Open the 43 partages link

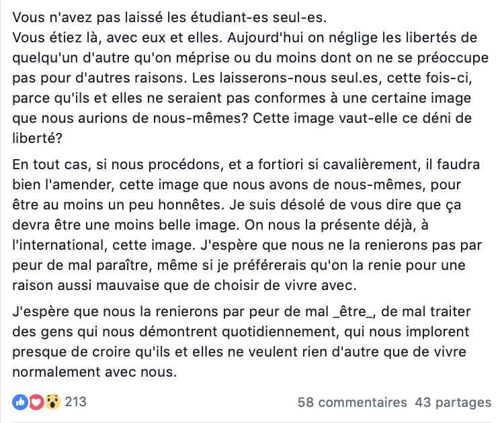(453, 402)
